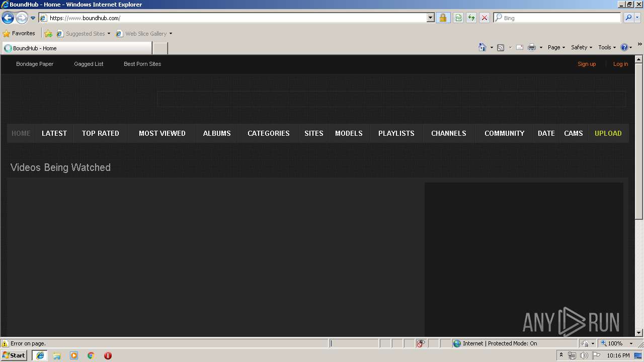The width and height of the screenshot is (644, 362).
Task: Select the CAMS navigation item
Action: (574, 133)
